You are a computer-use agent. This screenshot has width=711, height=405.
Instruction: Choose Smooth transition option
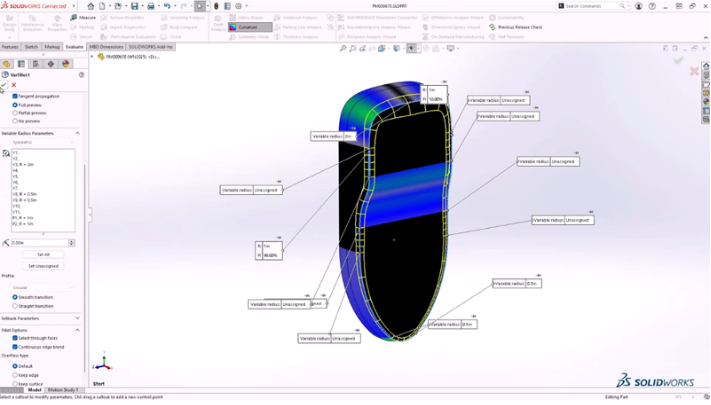click(x=15, y=297)
